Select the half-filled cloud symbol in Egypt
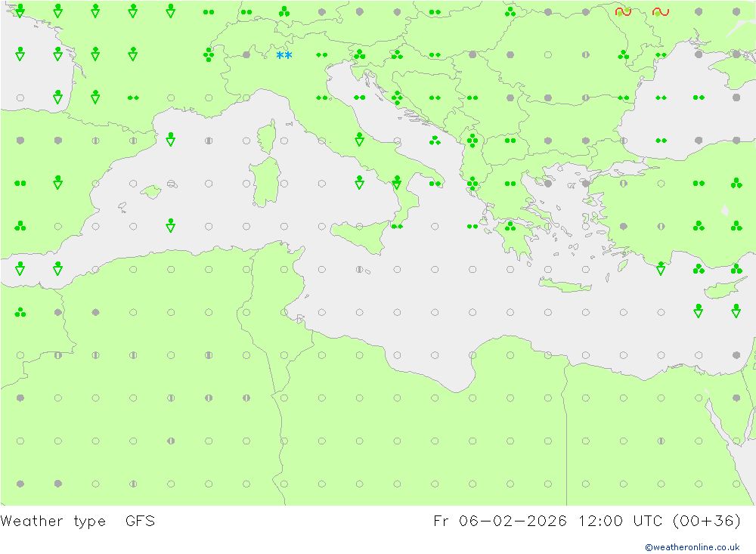Screen dimensions: 756x554 (661, 441)
